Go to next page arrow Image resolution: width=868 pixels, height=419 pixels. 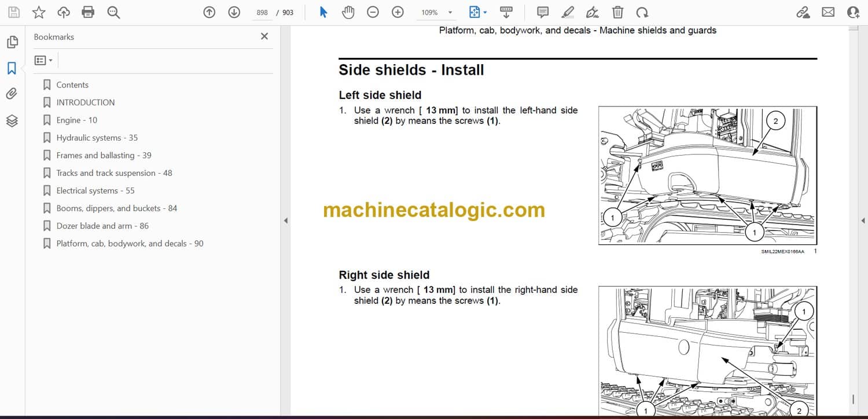pos(234,12)
